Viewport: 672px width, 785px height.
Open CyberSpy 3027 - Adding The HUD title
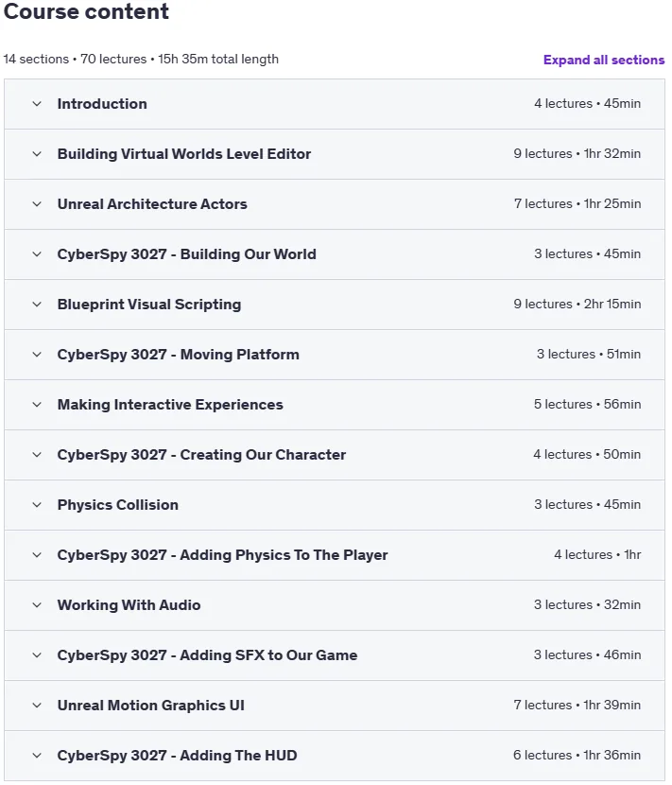177,755
